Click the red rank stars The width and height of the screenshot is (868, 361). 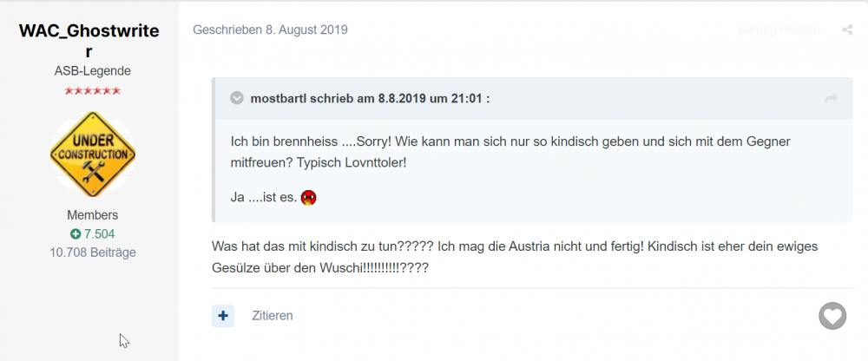tap(93, 91)
